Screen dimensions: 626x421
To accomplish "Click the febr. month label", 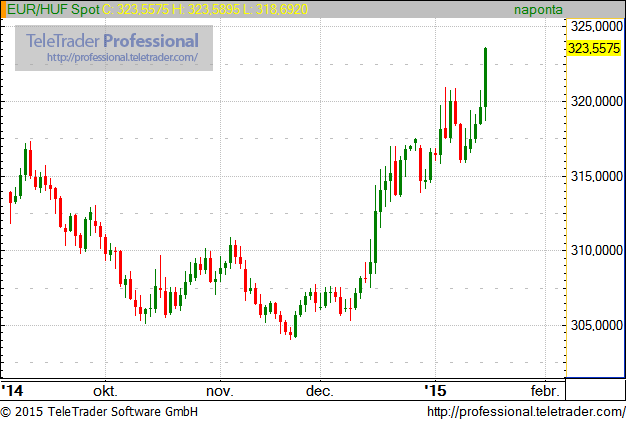I will pos(546,391).
